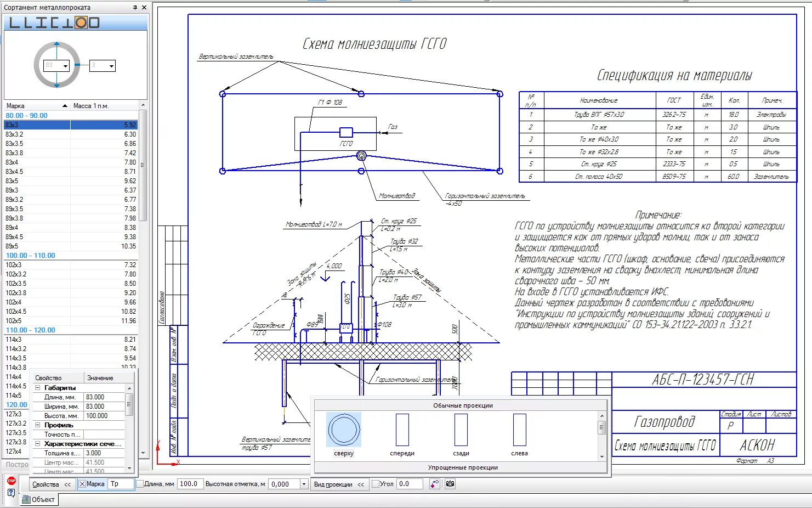Select the square tube profile icon

tap(94, 22)
